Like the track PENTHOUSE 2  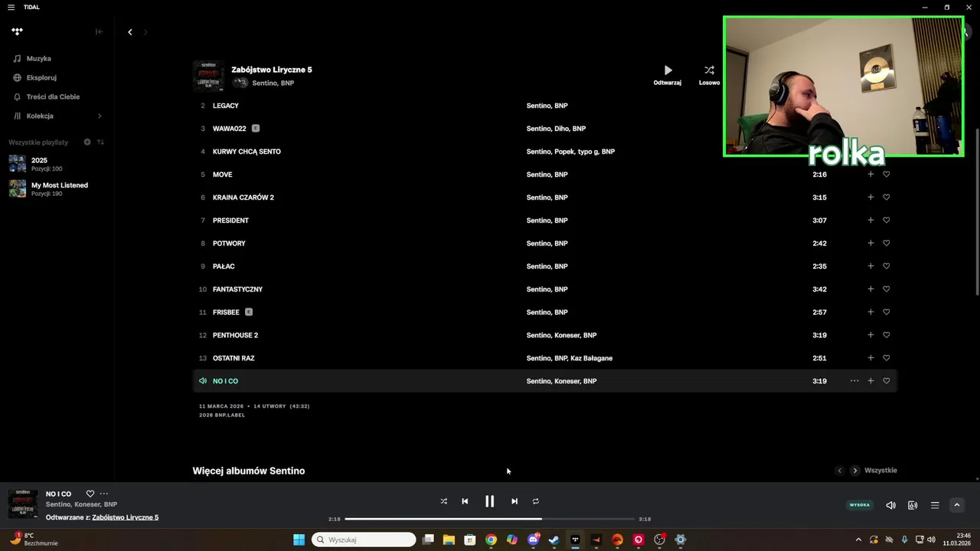tap(887, 335)
